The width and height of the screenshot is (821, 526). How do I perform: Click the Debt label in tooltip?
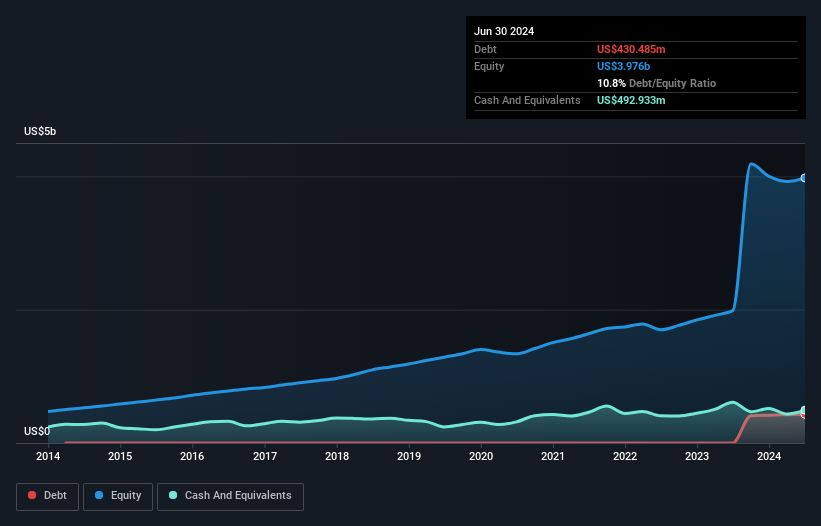tap(485, 49)
